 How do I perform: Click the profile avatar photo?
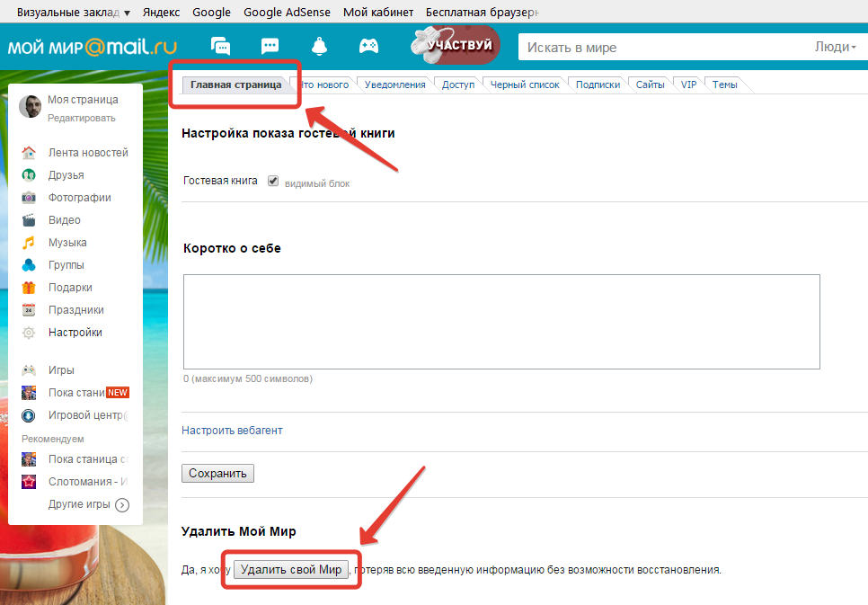[30, 106]
